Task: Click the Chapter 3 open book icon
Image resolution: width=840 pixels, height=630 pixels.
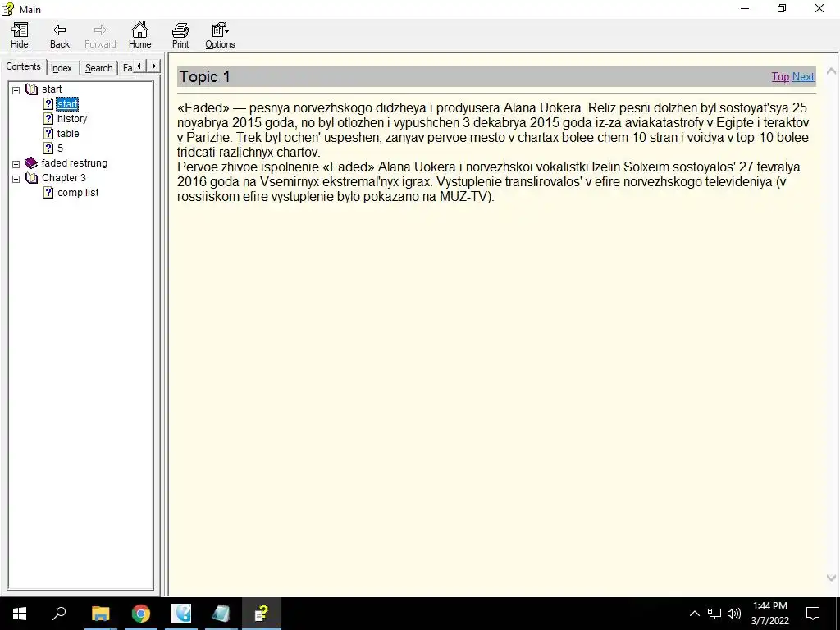Action: point(32,178)
